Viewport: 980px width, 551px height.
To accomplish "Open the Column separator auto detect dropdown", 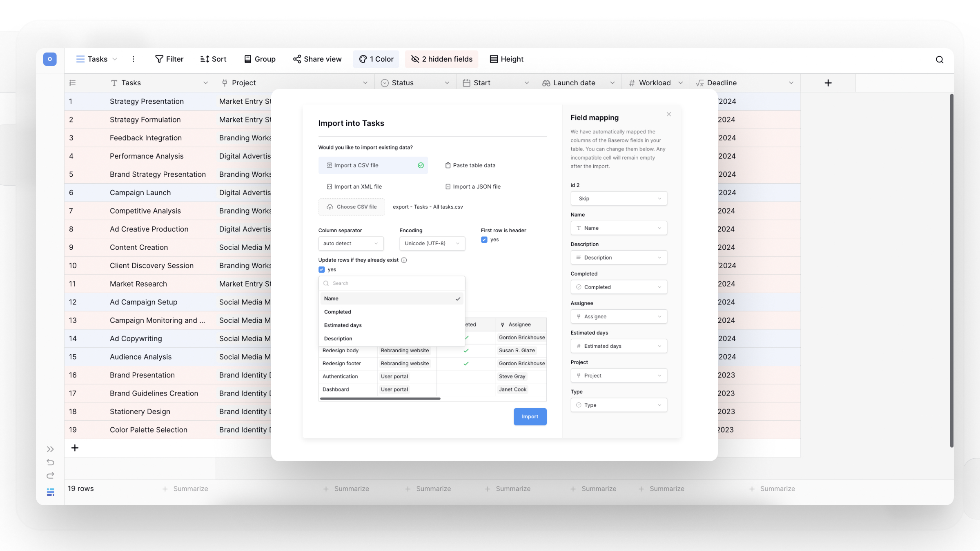I will tap(350, 243).
